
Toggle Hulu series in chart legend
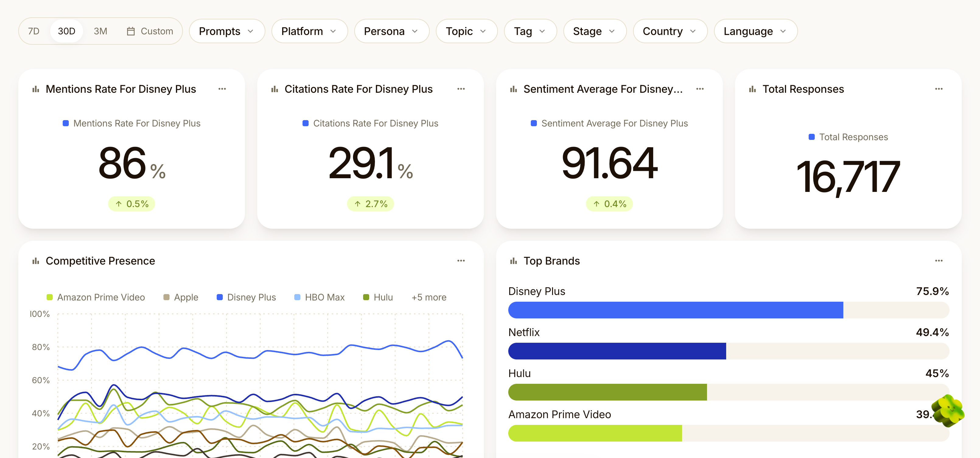pos(378,297)
